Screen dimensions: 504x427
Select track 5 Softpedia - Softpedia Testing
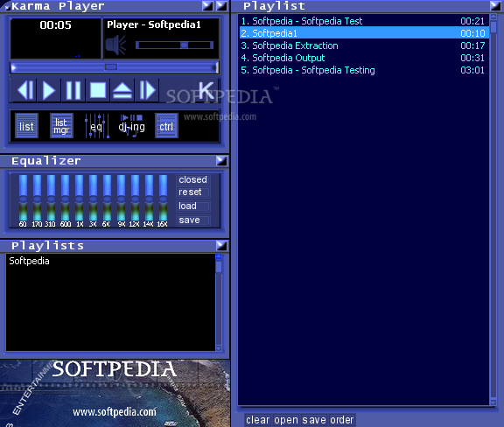364,70
